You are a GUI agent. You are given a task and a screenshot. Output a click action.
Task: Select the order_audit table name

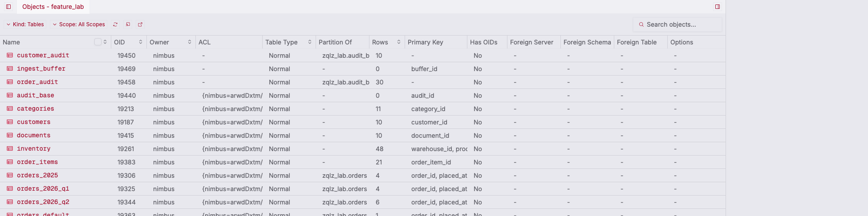pos(37,82)
